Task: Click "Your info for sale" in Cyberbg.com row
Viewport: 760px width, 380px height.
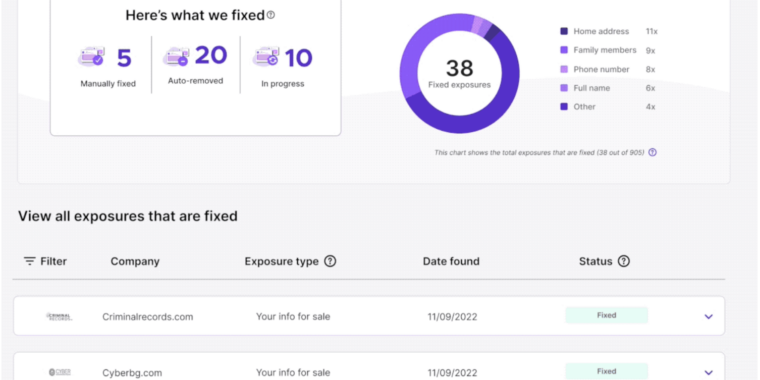Action: point(293,373)
